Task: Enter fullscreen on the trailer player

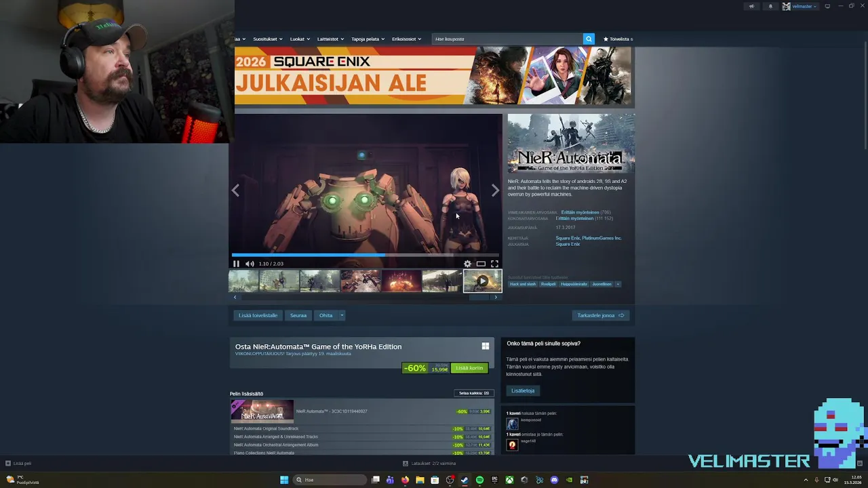Action: (x=494, y=264)
